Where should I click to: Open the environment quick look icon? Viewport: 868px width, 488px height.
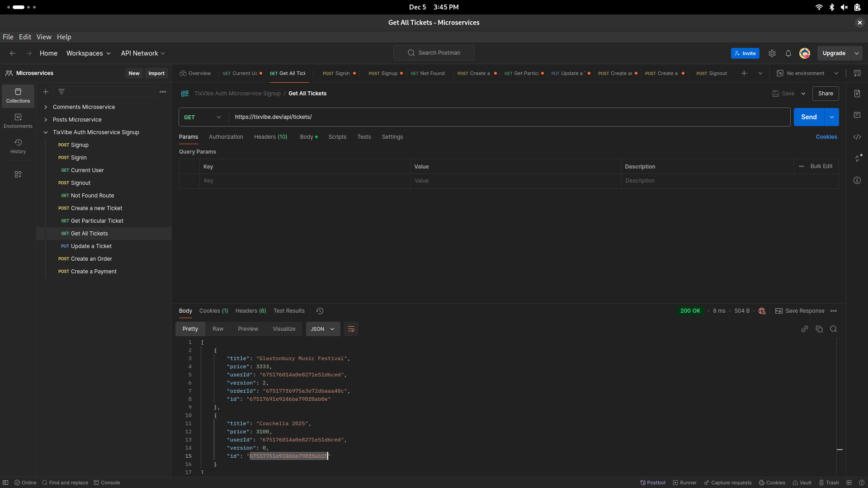(x=857, y=73)
